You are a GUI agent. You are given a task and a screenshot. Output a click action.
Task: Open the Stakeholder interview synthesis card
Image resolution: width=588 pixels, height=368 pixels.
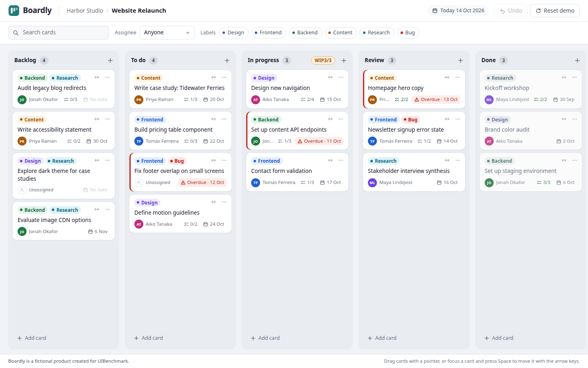pyautogui.click(x=414, y=172)
